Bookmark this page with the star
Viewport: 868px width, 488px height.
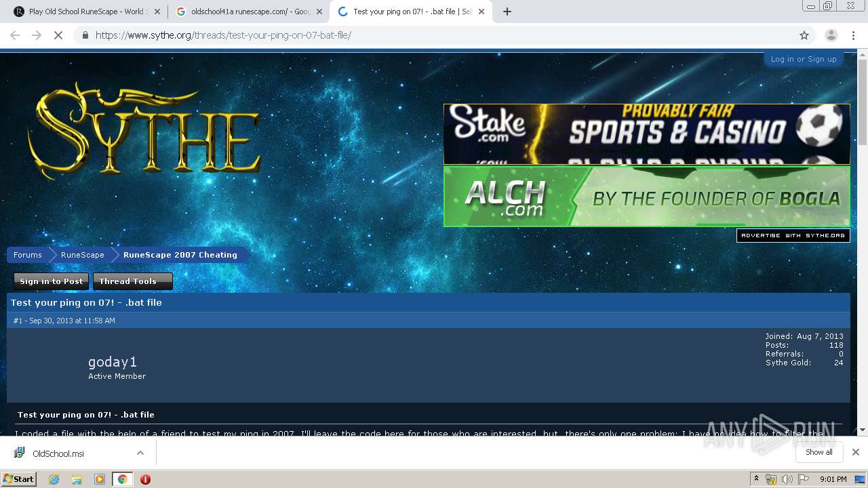(x=804, y=35)
